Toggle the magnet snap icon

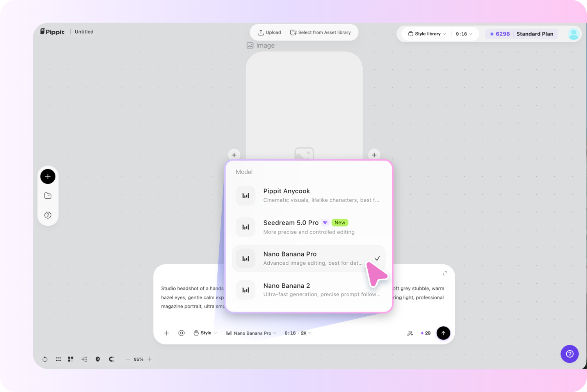111,359
